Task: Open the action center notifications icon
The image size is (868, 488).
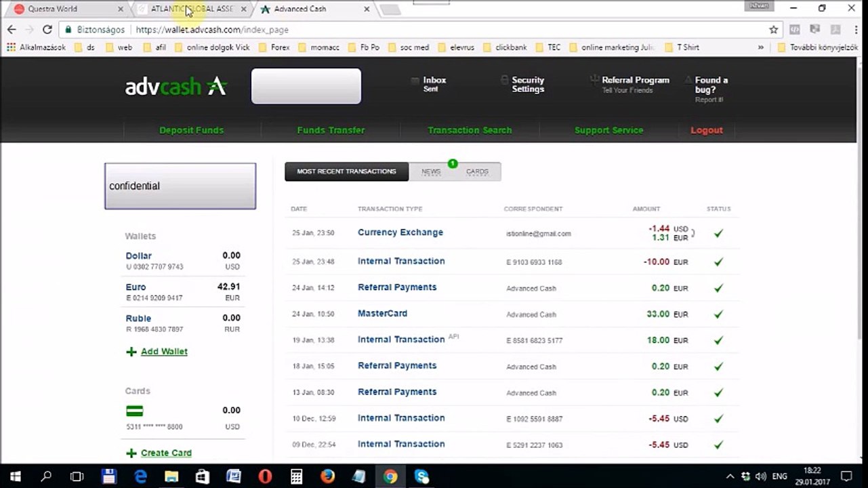Action: pos(846,476)
